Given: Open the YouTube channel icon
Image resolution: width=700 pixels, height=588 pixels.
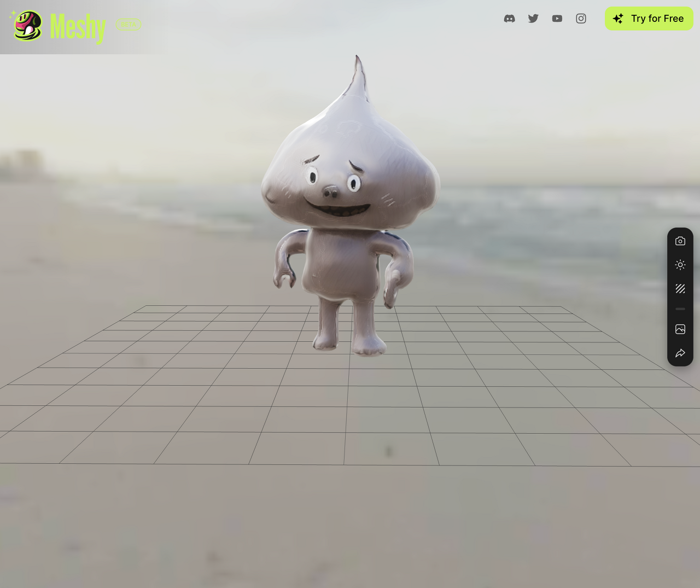Looking at the screenshot, I should pyautogui.click(x=557, y=19).
